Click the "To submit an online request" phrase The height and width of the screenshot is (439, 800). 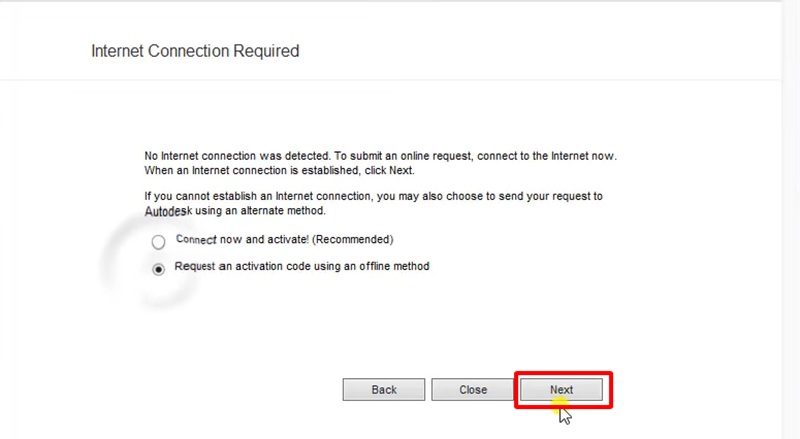pyautogui.click(x=400, y=156)
